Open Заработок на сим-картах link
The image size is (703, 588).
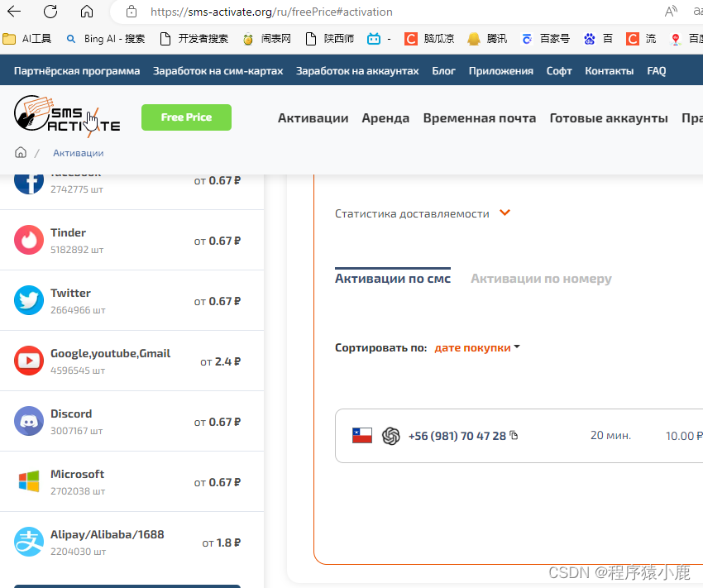coord(218,71)
